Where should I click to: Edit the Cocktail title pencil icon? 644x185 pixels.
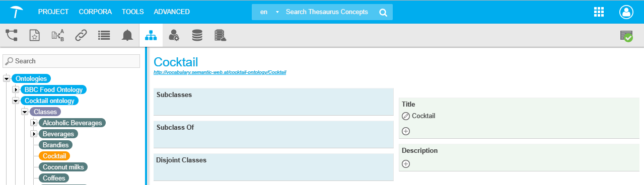point(406,116)
